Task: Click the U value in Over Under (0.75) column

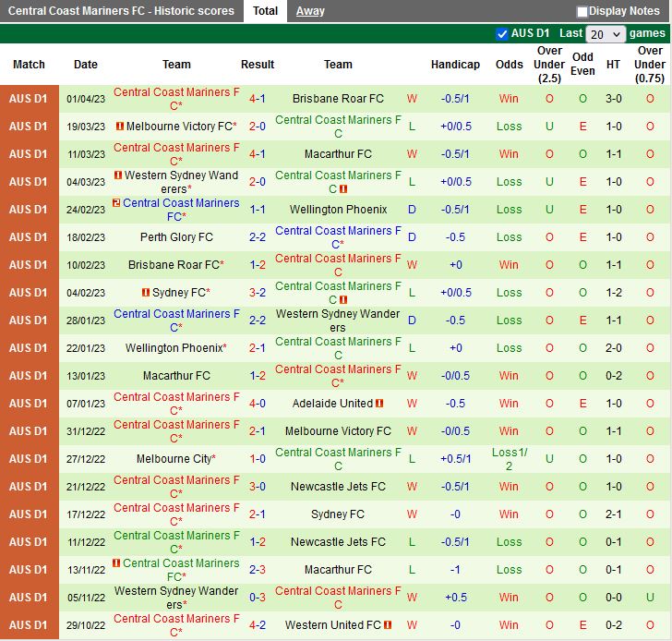Action: [650, 598]
